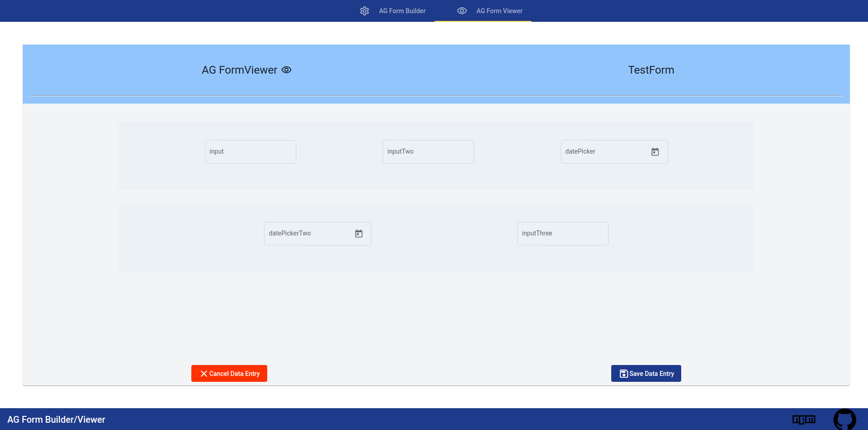Click the TestForm title text
Image resolution: width=868 pixels, height=430 pixels.
(651, 70)
